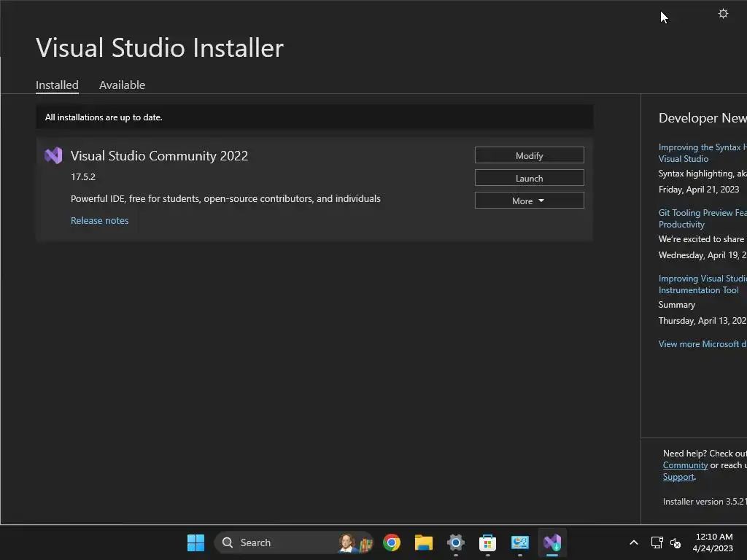Image resolution: width=747 pixels, height=560 pixels.
Task: Open the Improving the Syntax news article
Action: pyautogui.click(x=703, y=153)
